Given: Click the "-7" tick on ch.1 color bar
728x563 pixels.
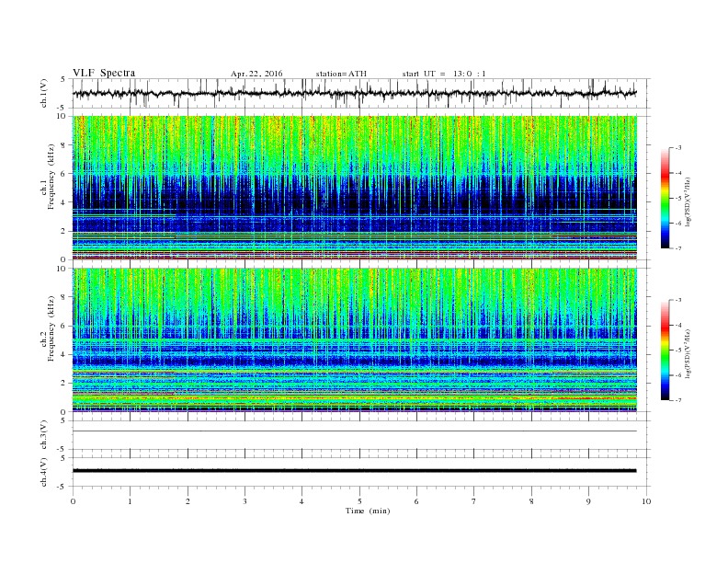Looking at the screenshot, I should (678, 248).
